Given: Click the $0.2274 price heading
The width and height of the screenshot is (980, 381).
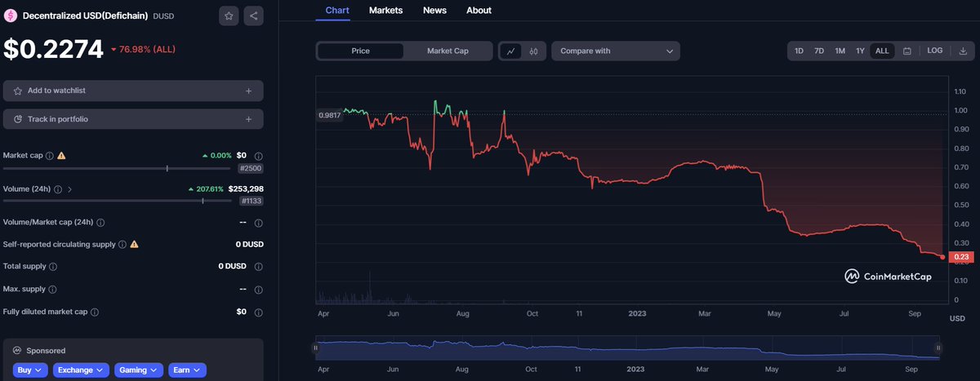Looking at the screenshot, I should tap(53, 50).
